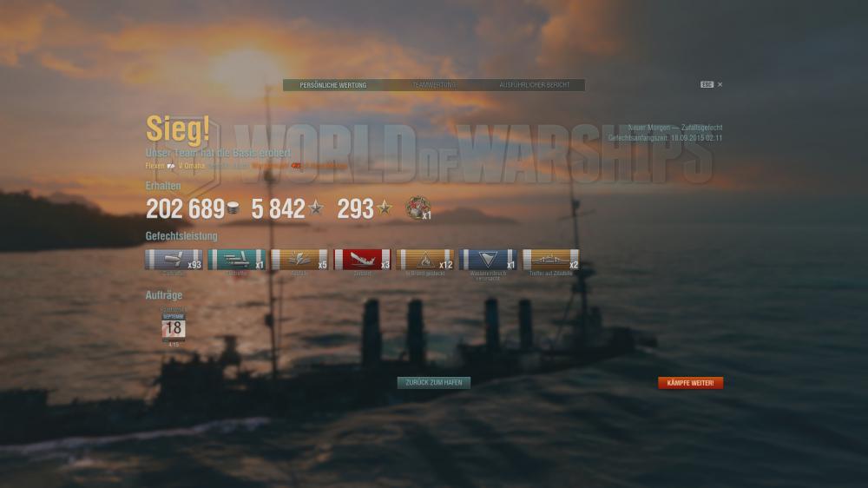868x488 pixels.
Task: Click the Zurück zum Hafen button
Action: pos(433,383)
